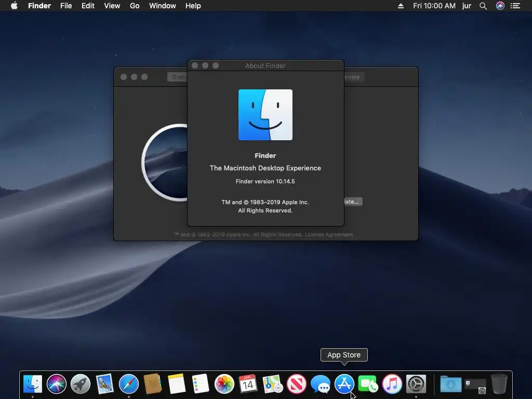Open the Window menu
Image resolution: width=532 pixels, height=399 pixels.
coord(163,6)
